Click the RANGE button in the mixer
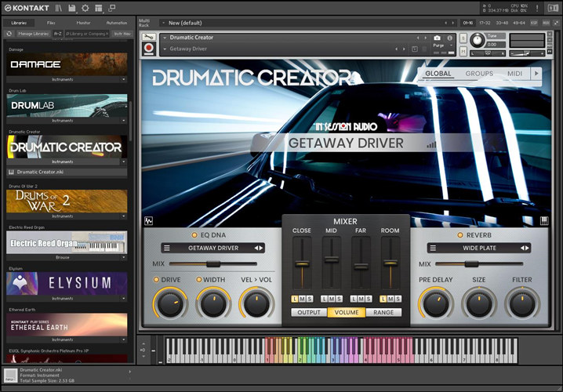This screenshot has height=392, width=563. click(383, 312)
